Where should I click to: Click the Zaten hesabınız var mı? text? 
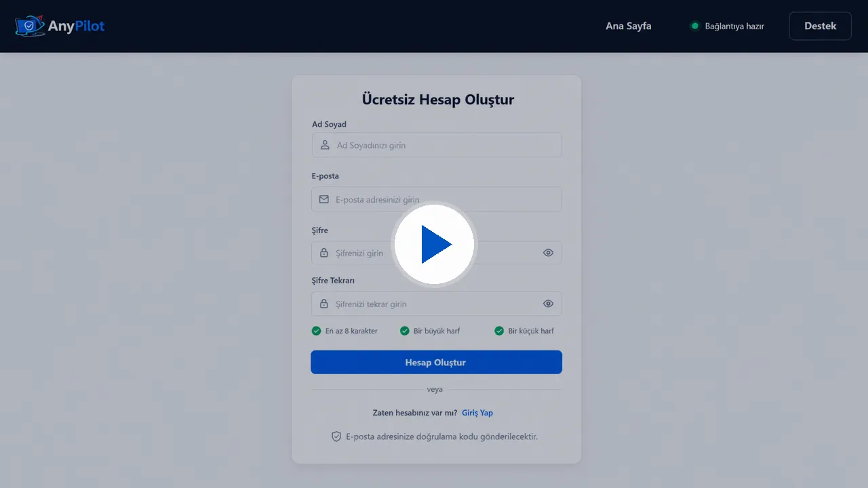[x=415, y=413]
